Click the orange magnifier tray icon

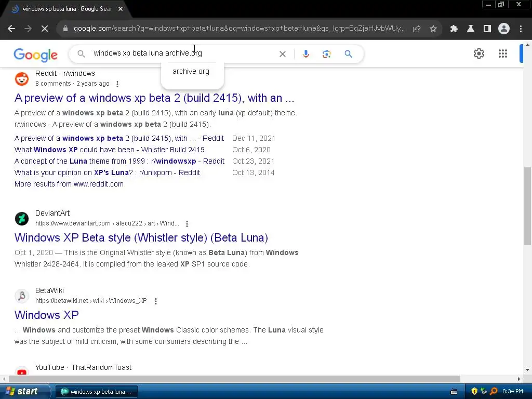494,391
